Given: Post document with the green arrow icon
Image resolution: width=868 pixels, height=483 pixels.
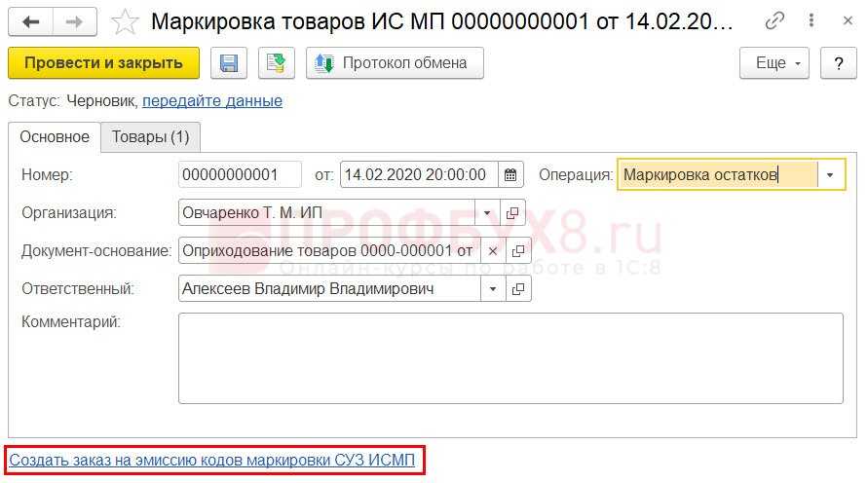Looking at the screenshot, I should (277, 63).
